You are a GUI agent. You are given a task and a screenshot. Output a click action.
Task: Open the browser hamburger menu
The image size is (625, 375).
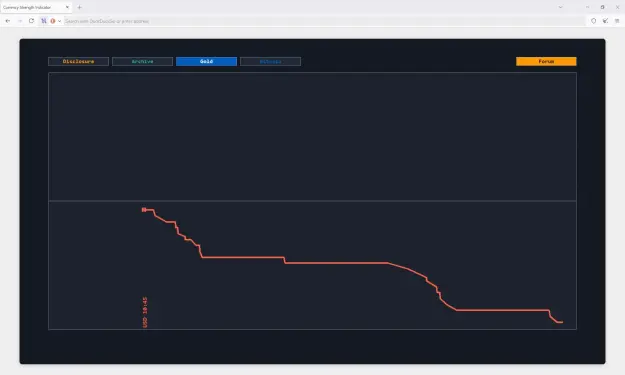pyautogui.click(x=617, y=21)
